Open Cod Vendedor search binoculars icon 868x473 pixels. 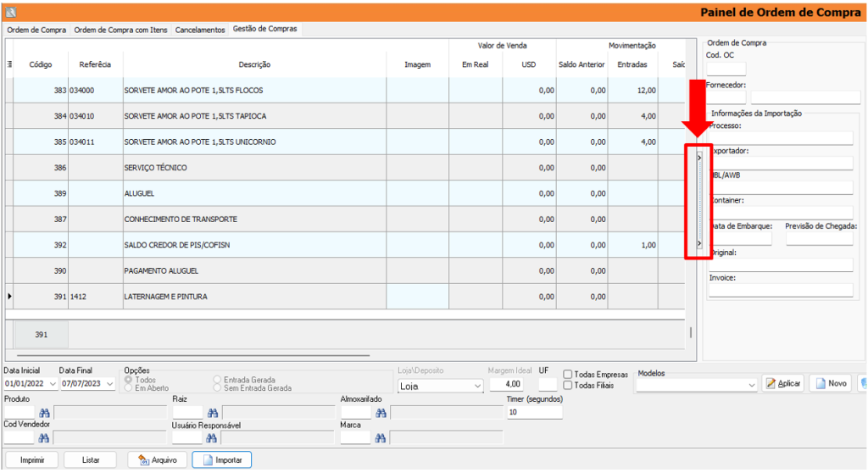(x=44, y=438)
